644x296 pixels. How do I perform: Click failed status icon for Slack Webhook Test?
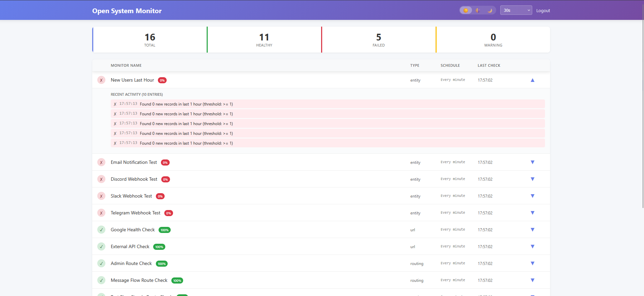tap(101, 196)
